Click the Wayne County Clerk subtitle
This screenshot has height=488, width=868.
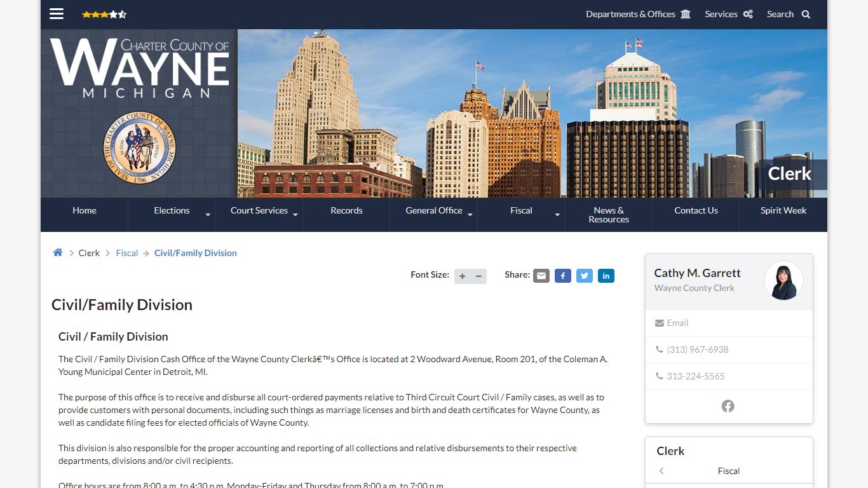(x=695, y=288)
